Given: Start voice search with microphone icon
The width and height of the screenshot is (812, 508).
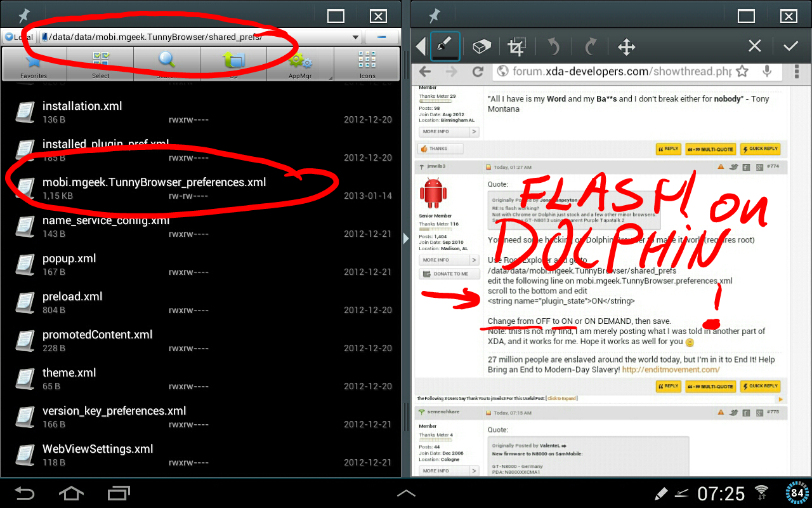Looking at the screenshot, I should [767, 71].
